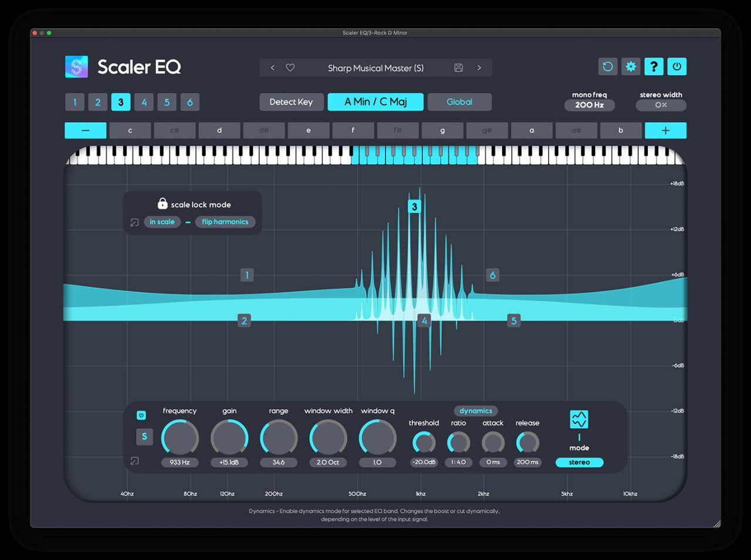This screenshot has width=751, height=560.
Task: Select EQ node 3 on graph
Action: [x=415, y=206]
